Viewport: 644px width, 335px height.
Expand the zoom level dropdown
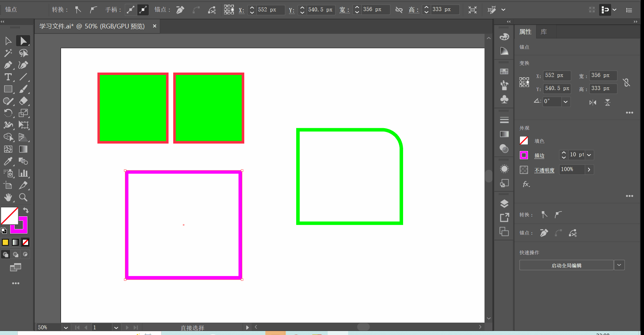(66, 328)
